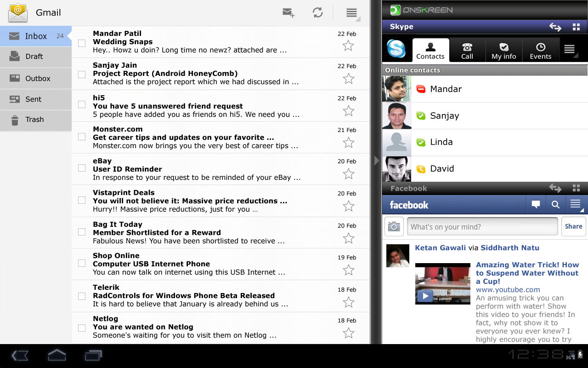
Task: Click the OnSkreen logo
Action: tap(421, 10)
